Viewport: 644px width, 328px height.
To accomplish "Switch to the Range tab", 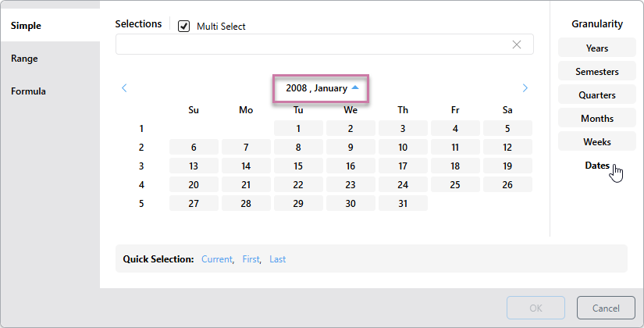I will (x=24, y=59).
